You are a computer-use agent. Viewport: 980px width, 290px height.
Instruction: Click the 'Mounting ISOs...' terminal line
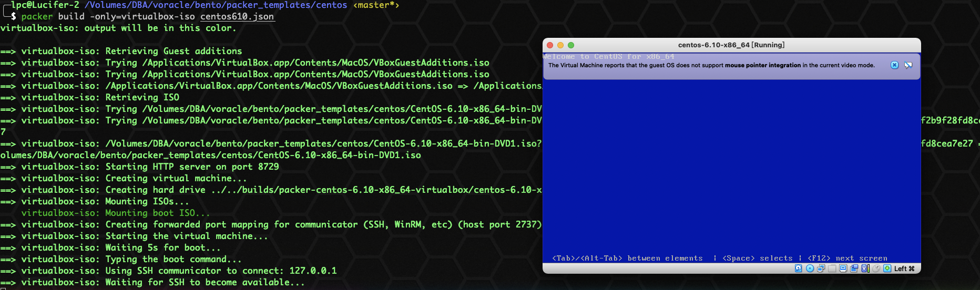pos(95,201)
